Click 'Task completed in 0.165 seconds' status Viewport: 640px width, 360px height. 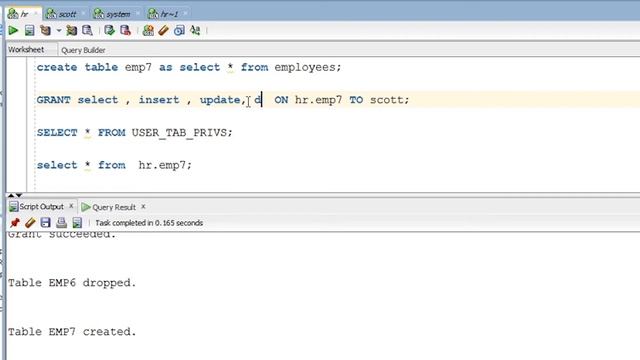coord(149,223)
